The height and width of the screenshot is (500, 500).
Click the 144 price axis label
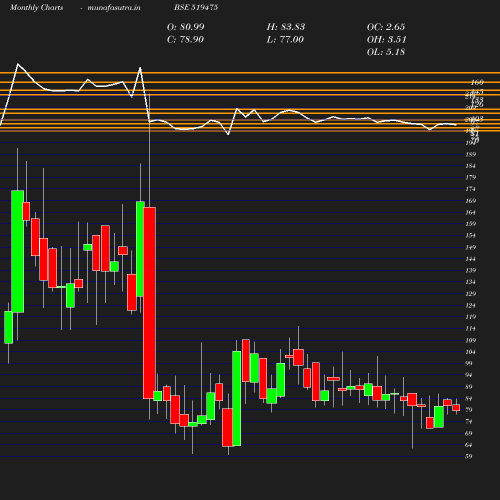click(x=471, y=259)
